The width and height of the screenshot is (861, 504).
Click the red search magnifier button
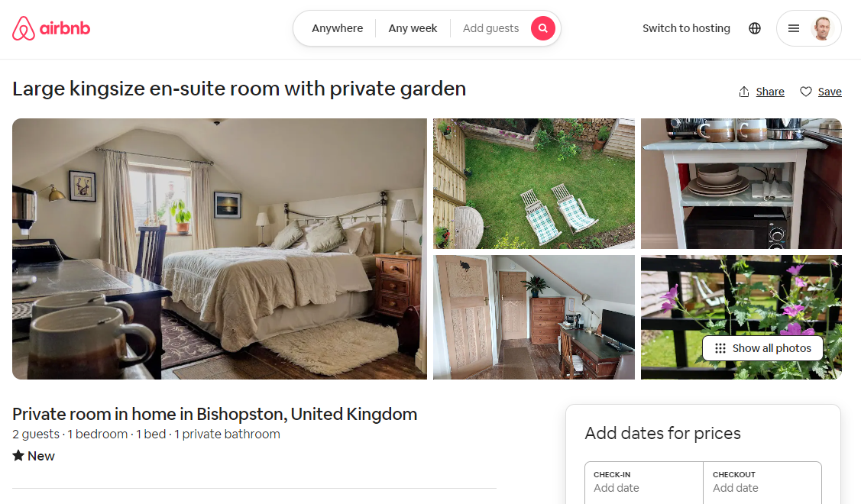542,28
